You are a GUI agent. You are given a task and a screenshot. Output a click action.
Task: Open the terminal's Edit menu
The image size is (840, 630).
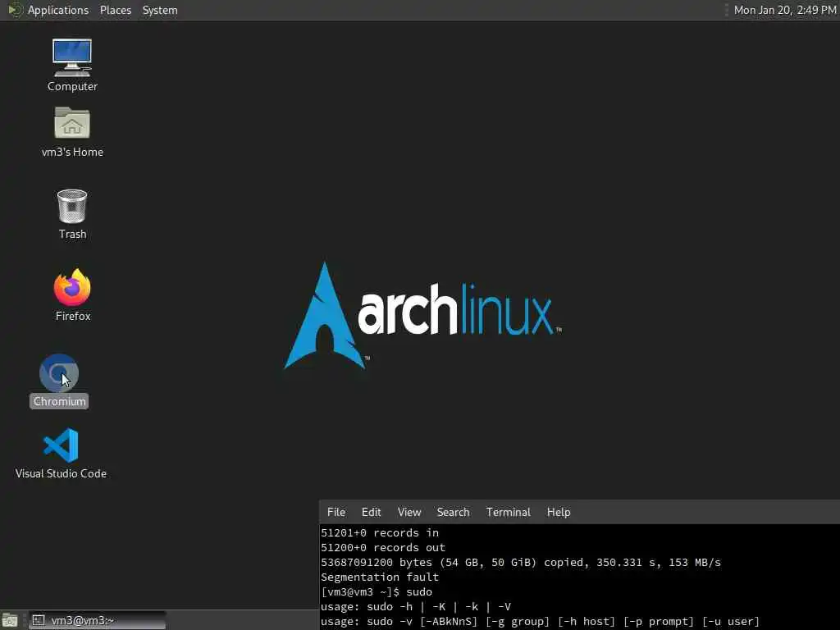click(x=371, y=512)
